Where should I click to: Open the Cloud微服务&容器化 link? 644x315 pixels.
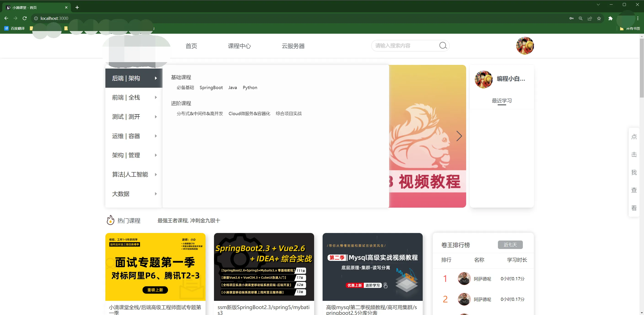249,113
